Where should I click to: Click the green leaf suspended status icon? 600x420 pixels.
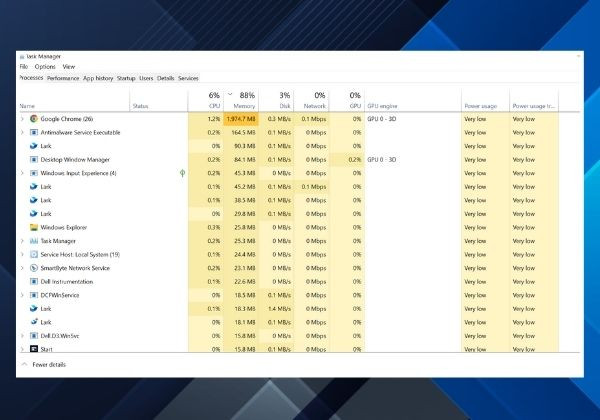(x=183, y=173)
